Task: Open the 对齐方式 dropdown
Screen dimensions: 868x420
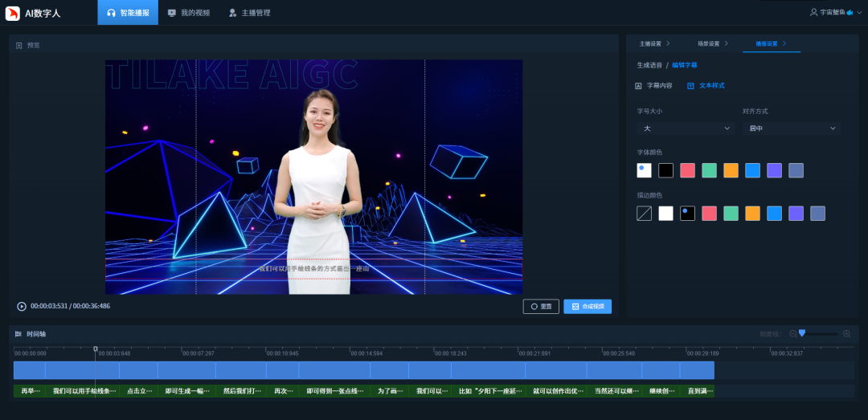Action: pyautogui.click(x=792, y=128)
